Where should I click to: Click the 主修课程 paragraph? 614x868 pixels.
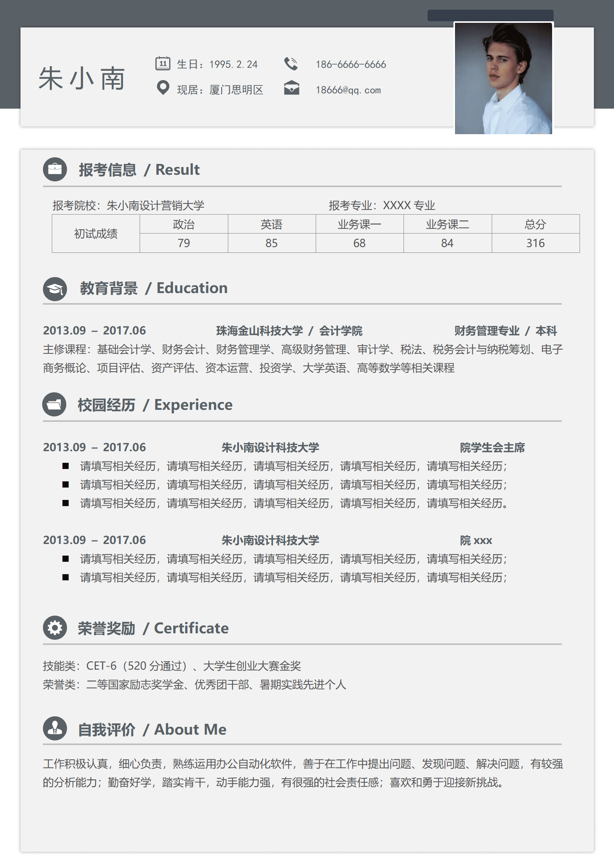click(x=303, y=359)
